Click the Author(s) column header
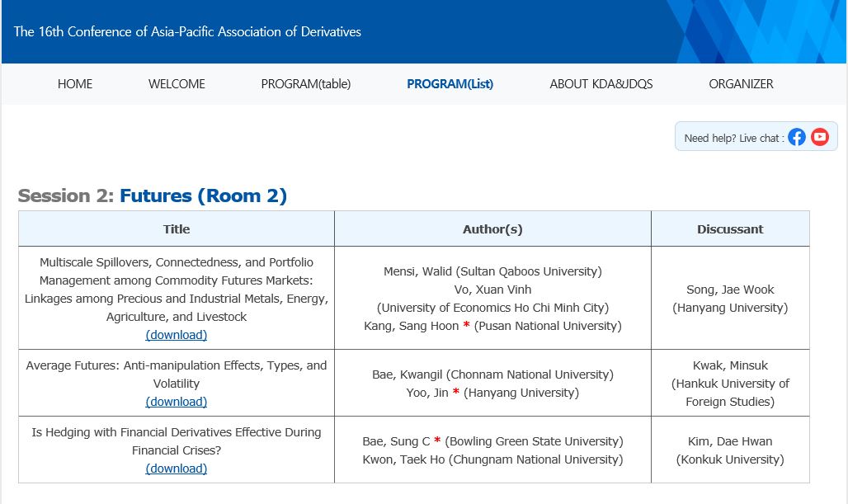848x504 pixels. (x=492, y=229)
